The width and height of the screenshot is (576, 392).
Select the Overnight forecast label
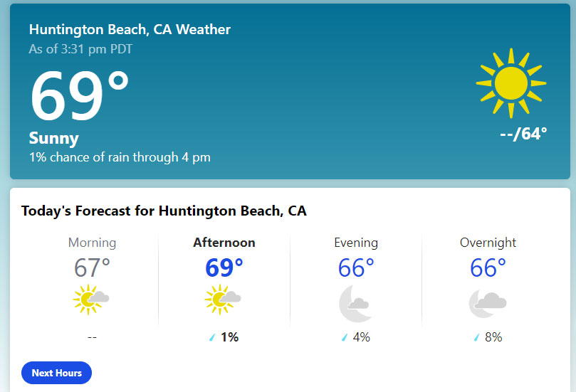click(488, 243)
